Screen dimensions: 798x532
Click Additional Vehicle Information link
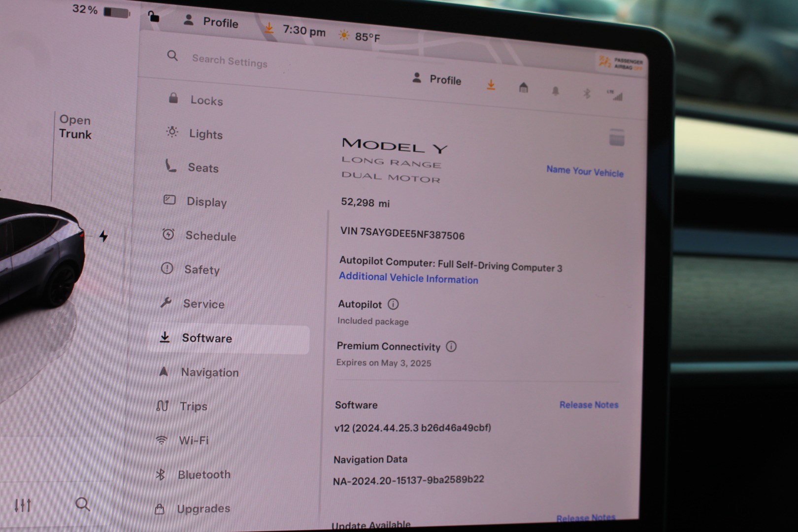tap(408, 278)
